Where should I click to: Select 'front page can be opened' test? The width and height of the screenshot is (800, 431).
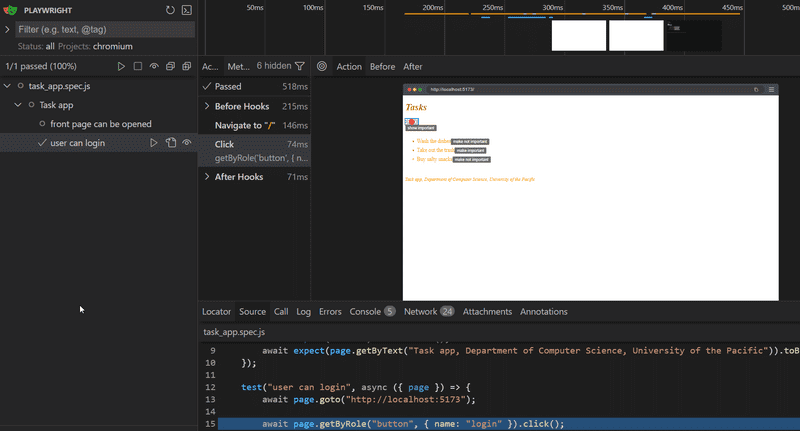click(x=101, y=124)
